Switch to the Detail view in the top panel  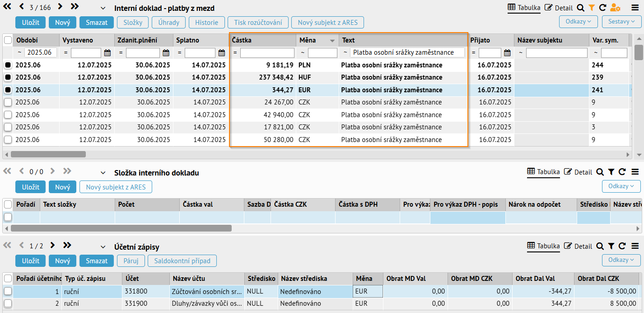coord(559,8)
